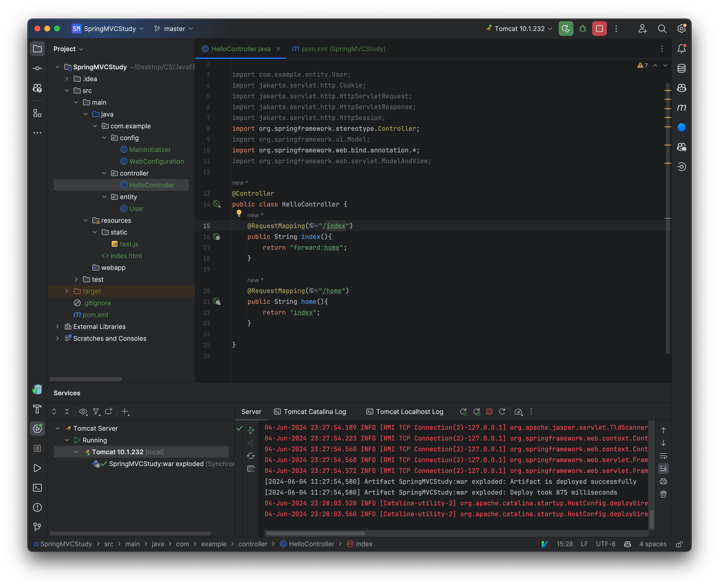Open the Tomcat Catalina Log tab

[310, 412]
